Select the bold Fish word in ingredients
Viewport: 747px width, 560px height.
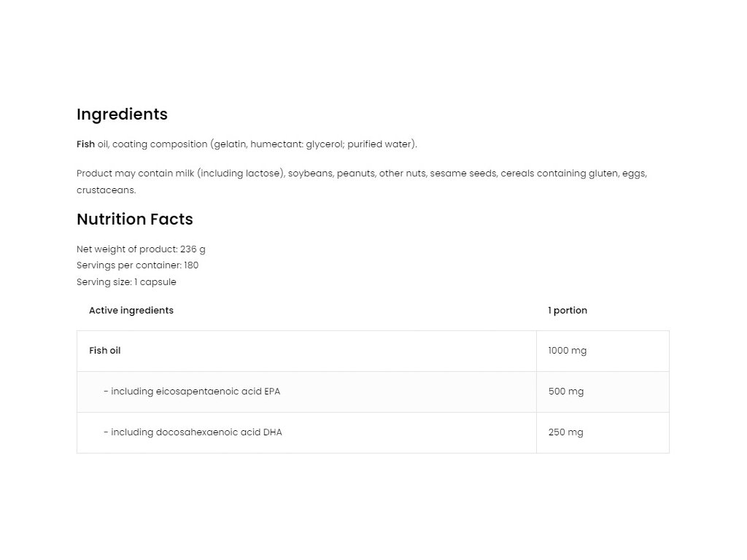click(86, 144)
